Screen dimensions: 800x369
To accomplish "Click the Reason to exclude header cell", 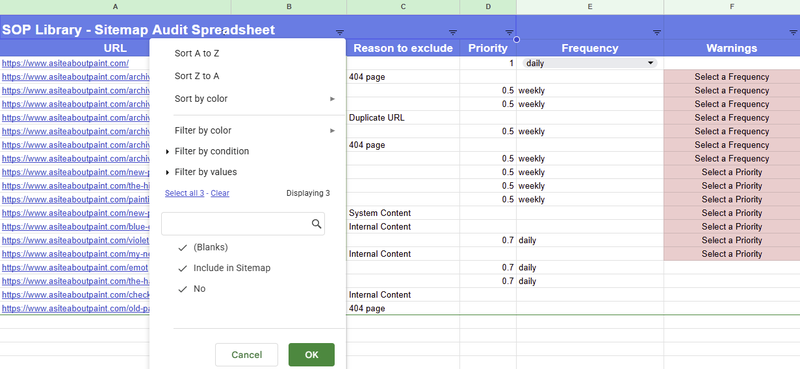I will [x=403, y=48].
